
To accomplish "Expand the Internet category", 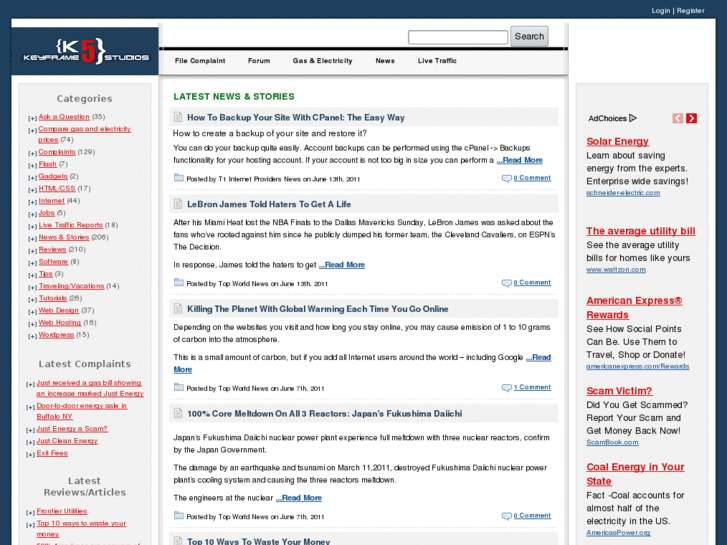I will (32, 202).
